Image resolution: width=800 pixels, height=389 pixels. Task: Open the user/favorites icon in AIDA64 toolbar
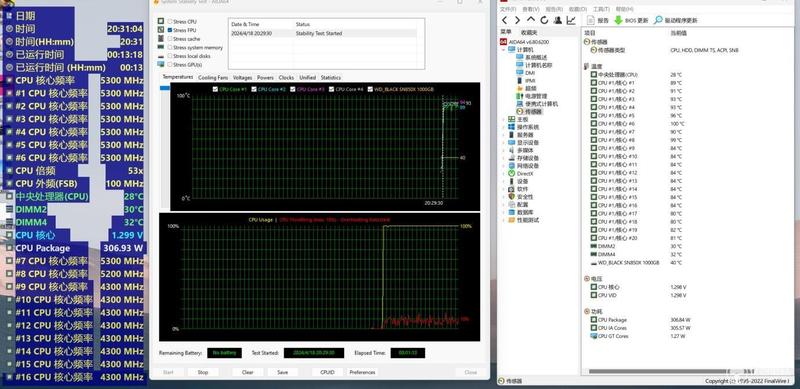(x=558, y=20)
